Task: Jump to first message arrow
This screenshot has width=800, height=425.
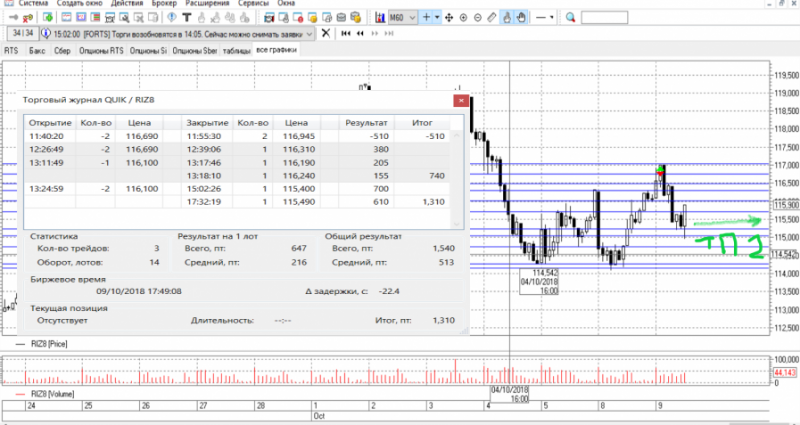Action: tap(346, 34)
